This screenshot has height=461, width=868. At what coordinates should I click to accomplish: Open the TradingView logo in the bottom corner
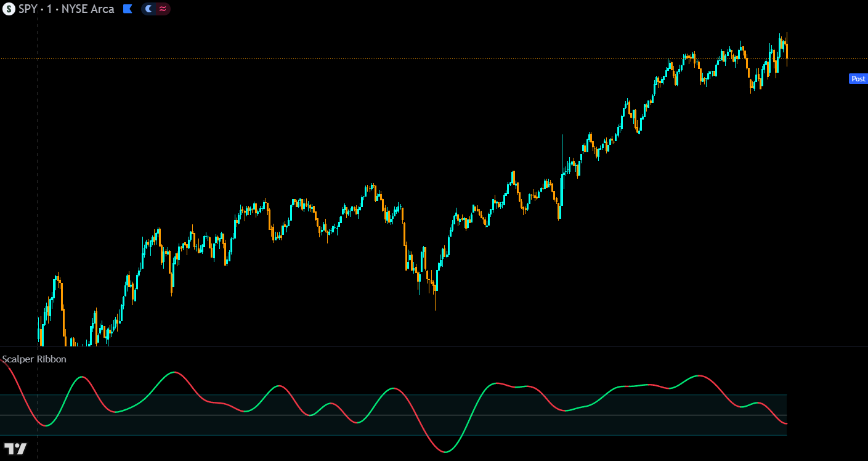click(15, 449)
